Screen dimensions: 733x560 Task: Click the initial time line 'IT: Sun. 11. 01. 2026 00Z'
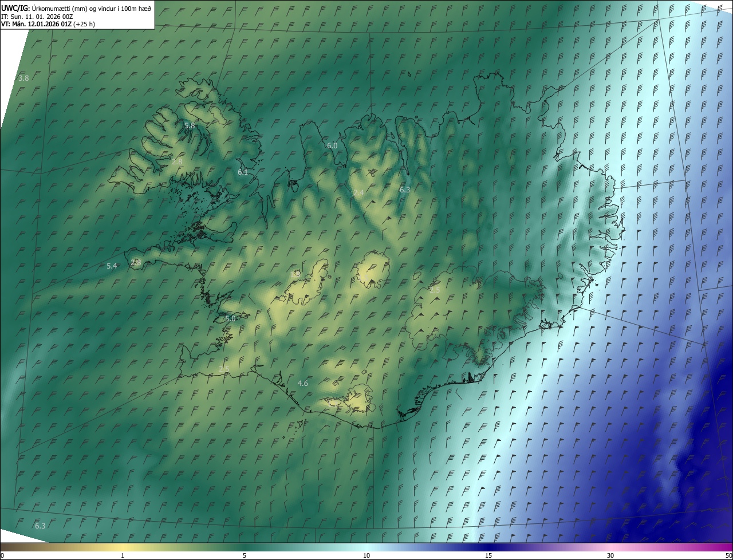(37, 17)
